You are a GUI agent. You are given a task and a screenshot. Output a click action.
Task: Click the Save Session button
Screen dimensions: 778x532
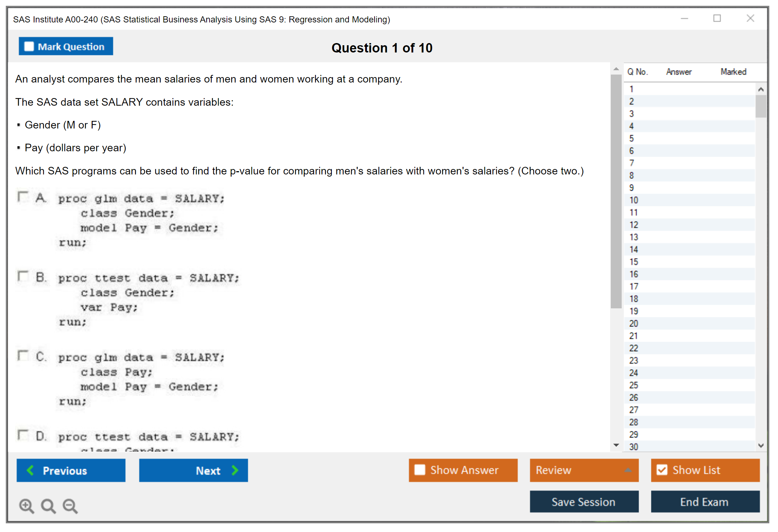(584, 502)
